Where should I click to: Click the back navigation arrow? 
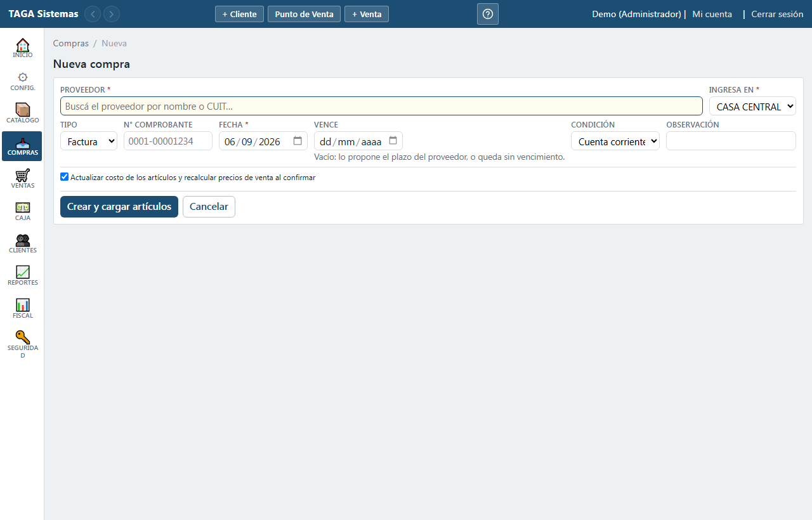(x=93, y=14)
